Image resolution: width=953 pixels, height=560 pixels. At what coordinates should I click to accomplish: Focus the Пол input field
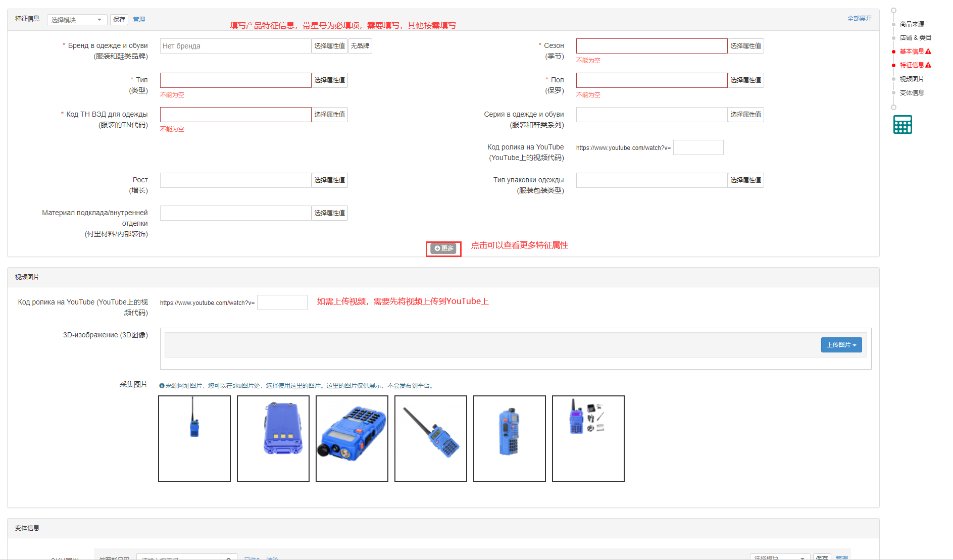point(651,80)
